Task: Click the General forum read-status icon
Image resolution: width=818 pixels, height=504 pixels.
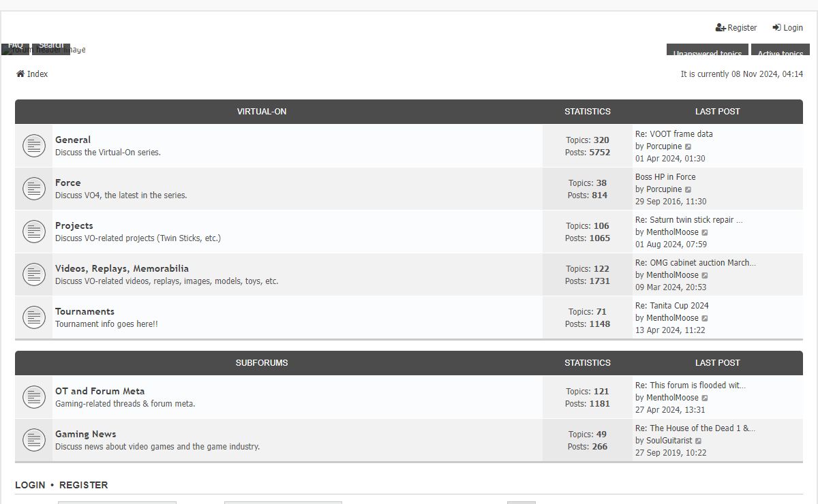Action: (x=33, y=146)
